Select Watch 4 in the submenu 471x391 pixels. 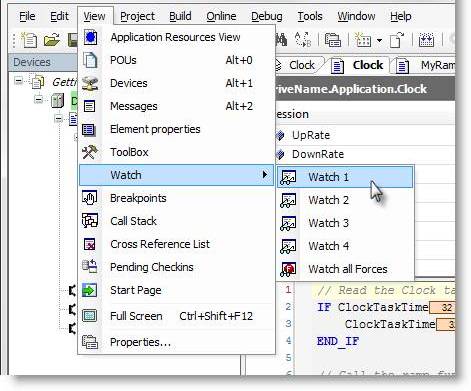pos(345,246)
